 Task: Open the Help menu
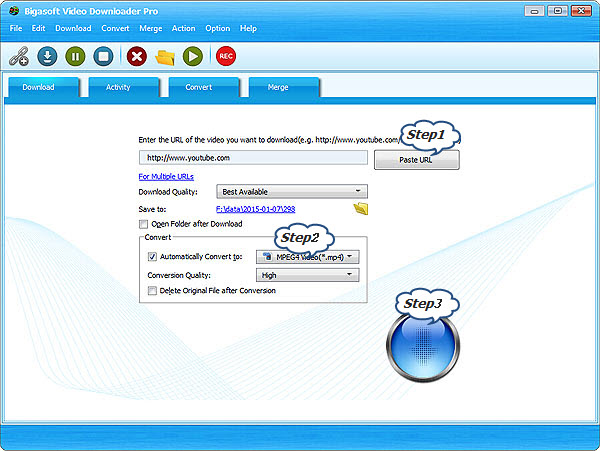click(x=248, y=29)
